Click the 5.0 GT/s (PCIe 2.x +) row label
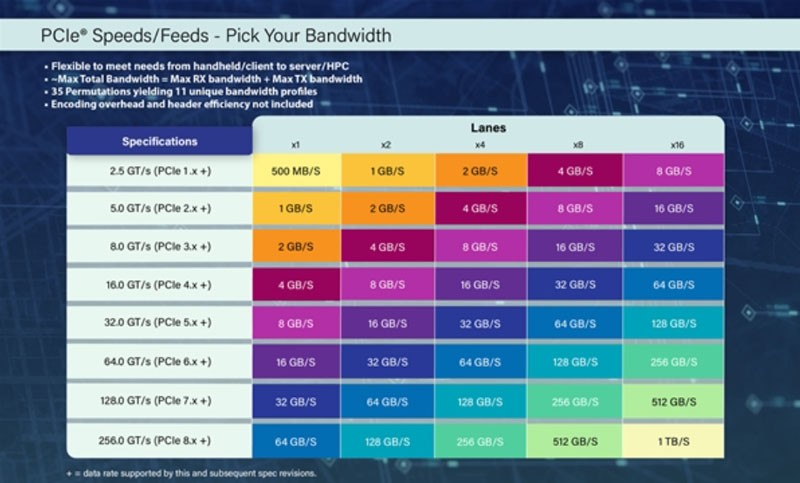 coord(160,210)
